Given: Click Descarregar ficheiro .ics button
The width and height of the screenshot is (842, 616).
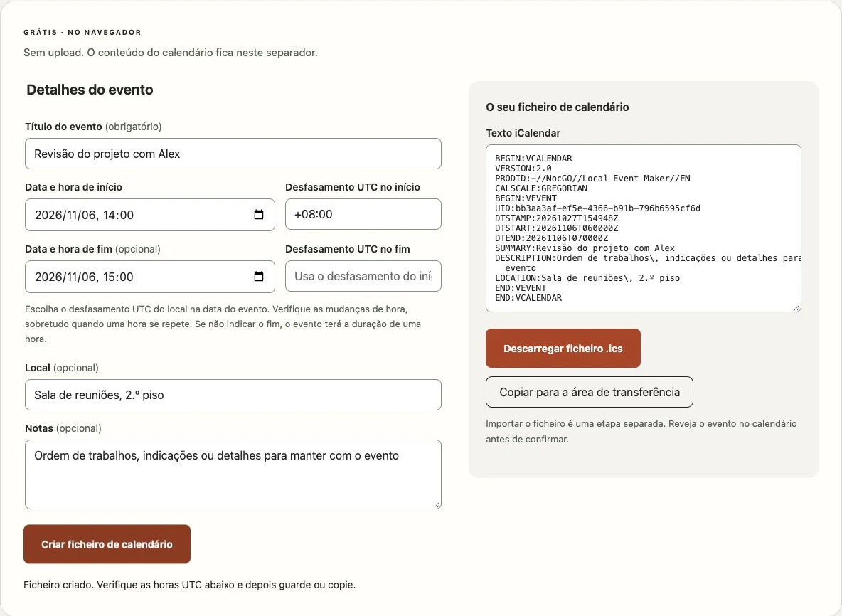Looking at the screenshot, I should 563,348.
